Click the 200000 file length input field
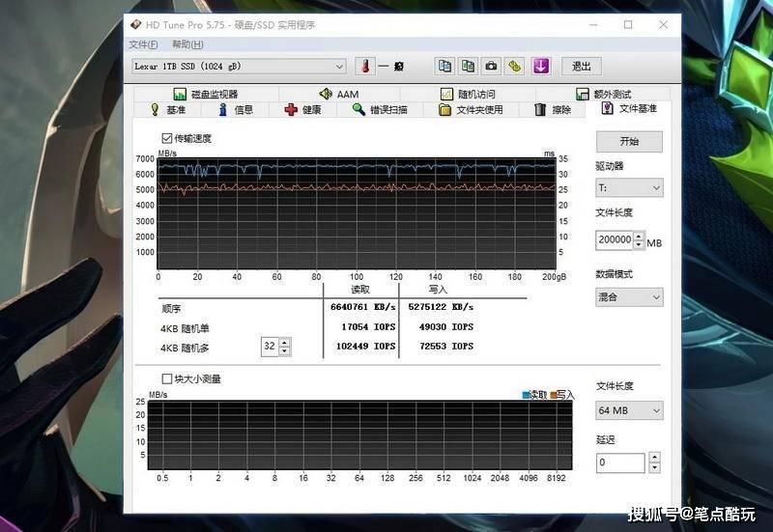 click(615, 239)
